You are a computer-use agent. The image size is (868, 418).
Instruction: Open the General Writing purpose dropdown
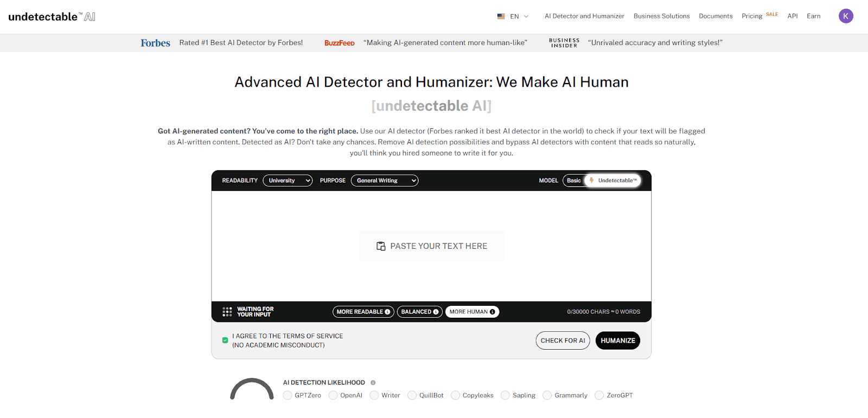(385, 181)
